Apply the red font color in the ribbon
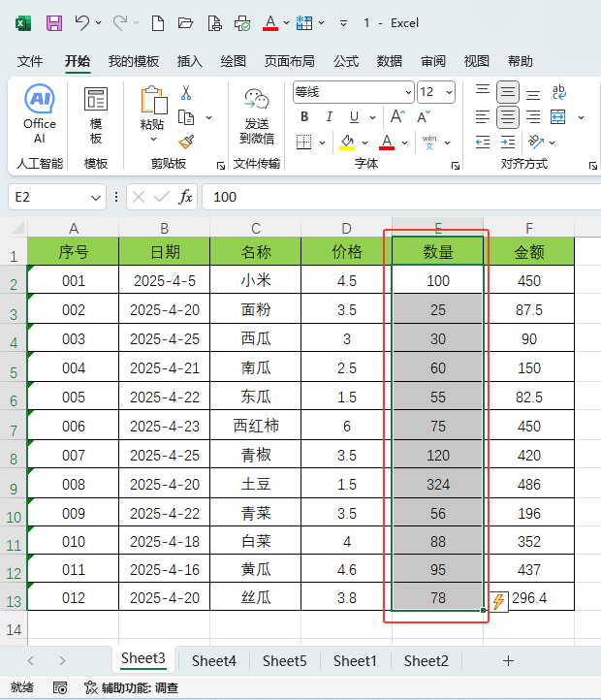 pyautogui.click(x=387, y=143)
